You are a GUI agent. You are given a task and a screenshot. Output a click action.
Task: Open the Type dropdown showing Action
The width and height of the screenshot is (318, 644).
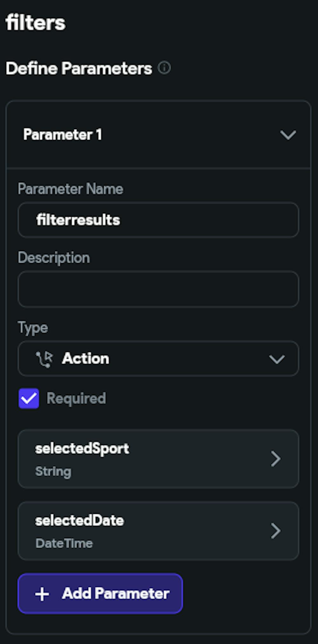(158, 359)
